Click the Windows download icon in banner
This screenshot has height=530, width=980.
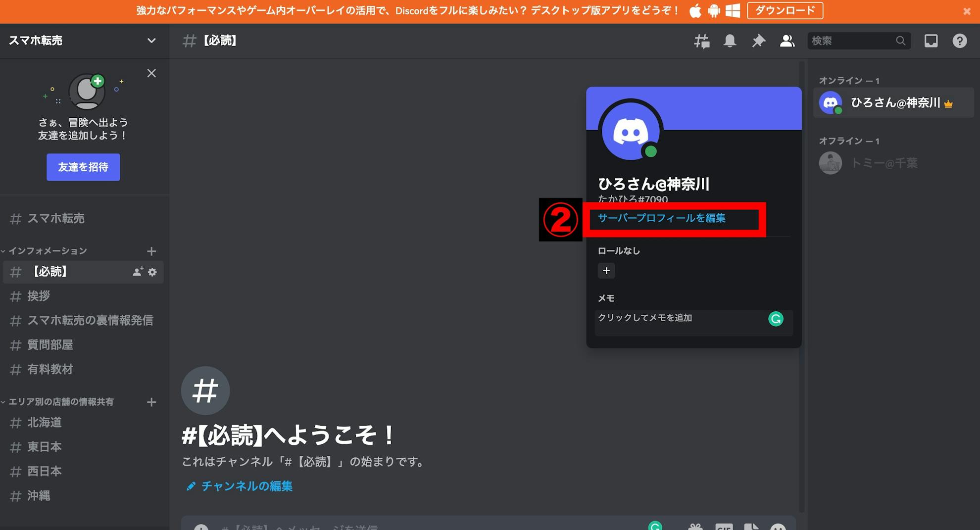click(733, 11)
